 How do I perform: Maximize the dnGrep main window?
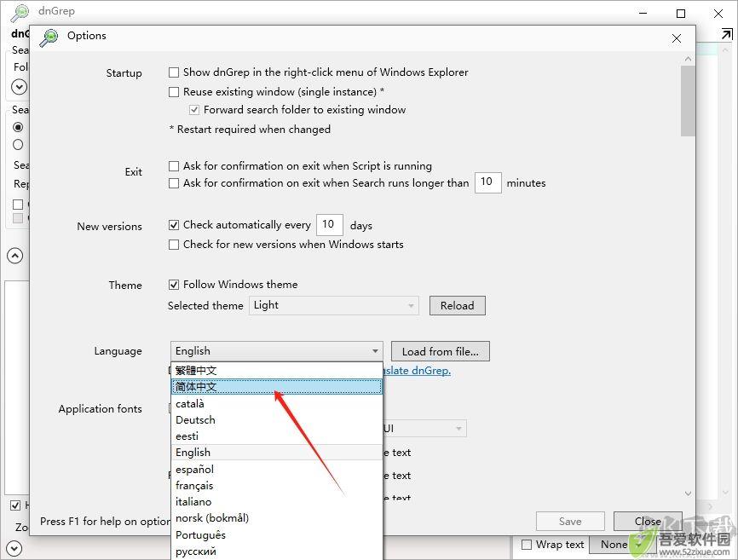(681, 14)
